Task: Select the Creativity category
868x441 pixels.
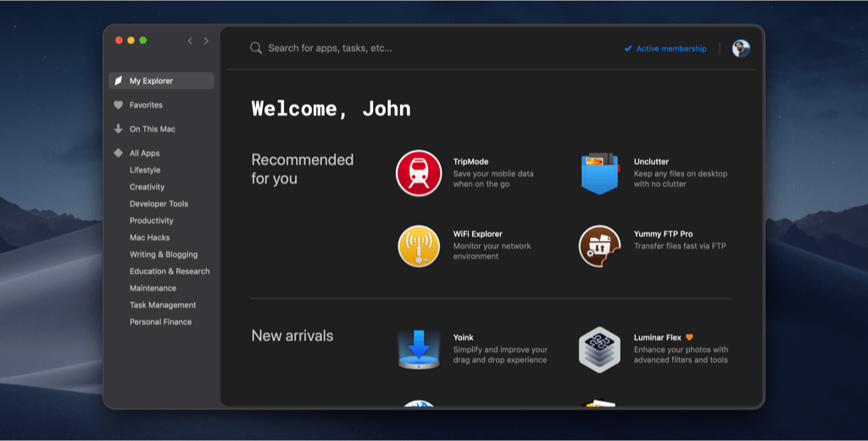Action: point(147,187)
